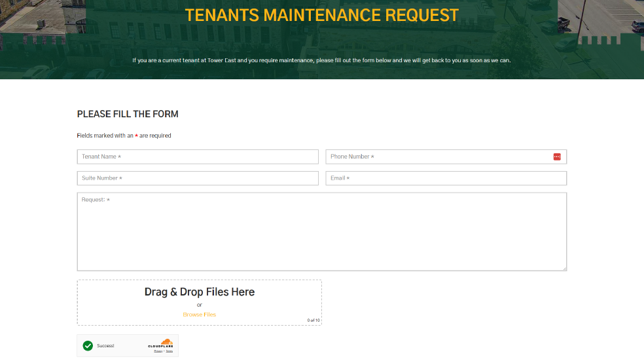Click the Success! verification text

tap(107, 345)
